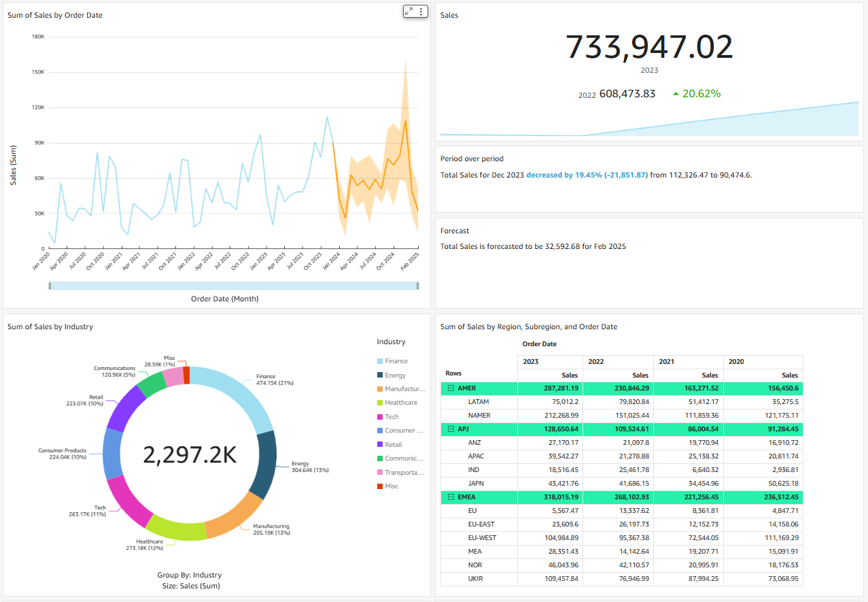This screenshot has height=602, width=868.
Task: Select the JAPN subregion row label
Action: pyautogui.click(x=477, y=484)
